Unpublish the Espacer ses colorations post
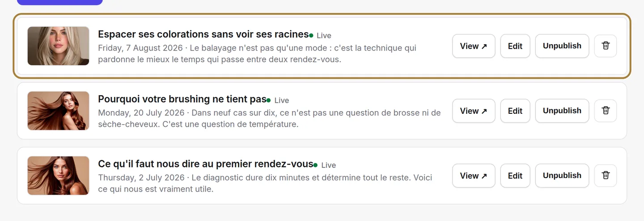This screenshot has width=644, height=221. (562, 46)
